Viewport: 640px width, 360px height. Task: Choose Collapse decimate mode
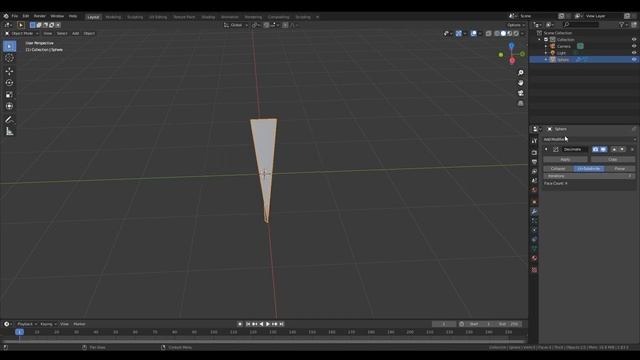558,169
